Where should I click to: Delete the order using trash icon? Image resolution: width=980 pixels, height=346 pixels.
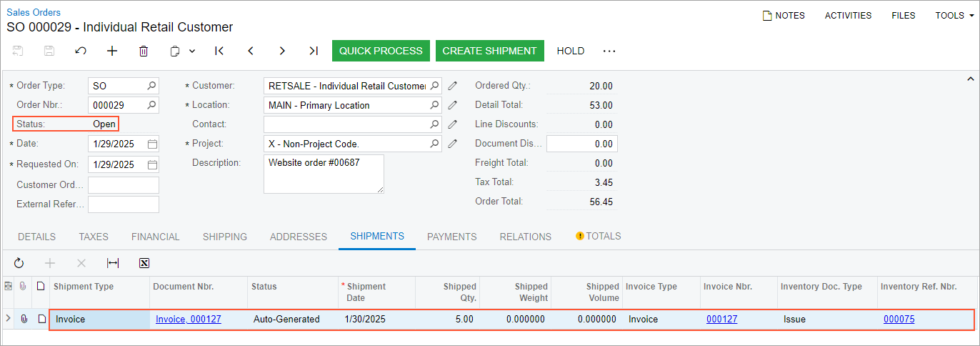(x=144, y=51)
